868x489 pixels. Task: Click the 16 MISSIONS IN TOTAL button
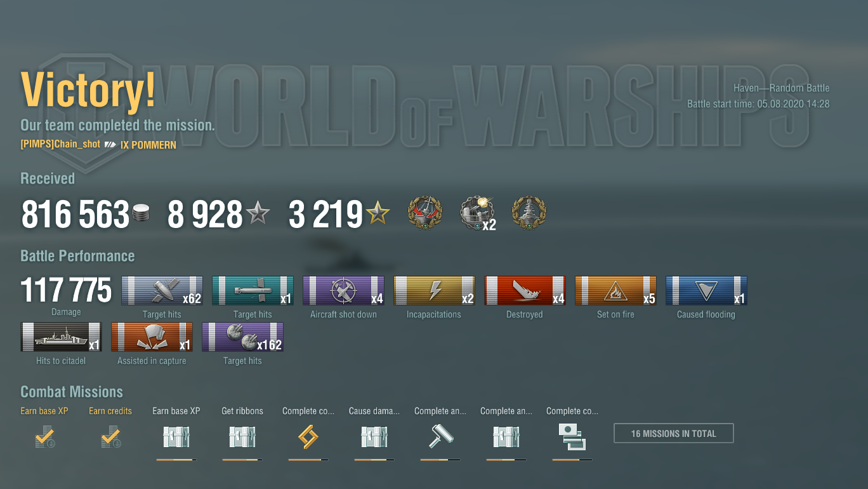[x=674, y=433]
